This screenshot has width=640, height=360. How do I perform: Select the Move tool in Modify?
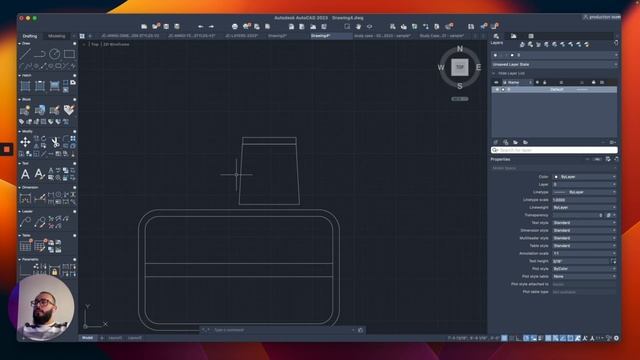[x=25, y=142]
